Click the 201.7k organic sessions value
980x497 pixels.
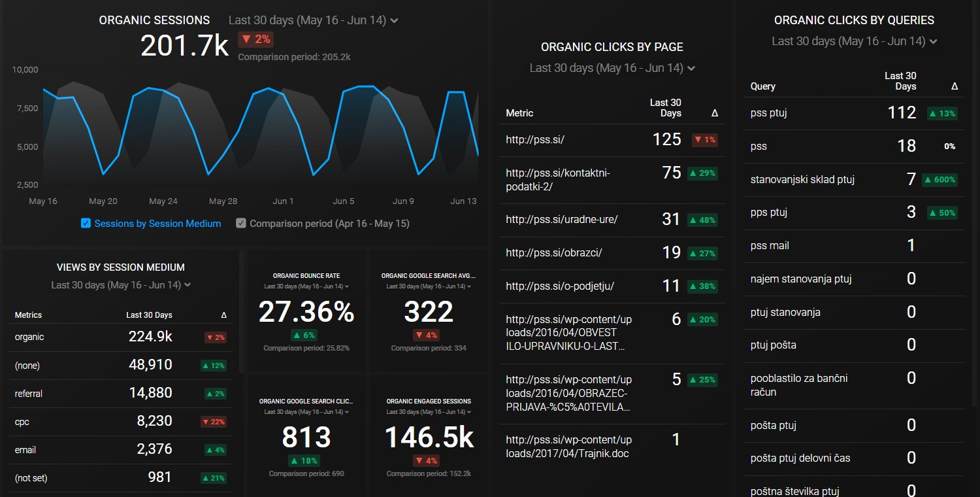click(x=185, y=46)
